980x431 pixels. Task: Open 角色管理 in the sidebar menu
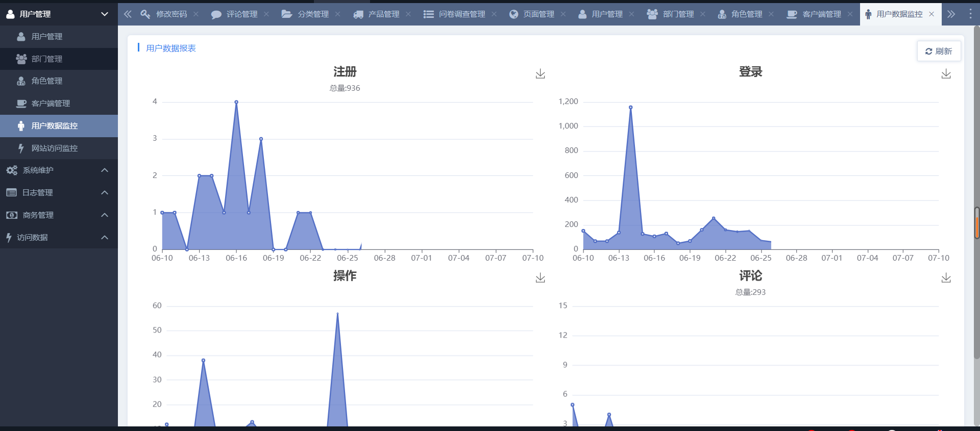coord(59,81)
